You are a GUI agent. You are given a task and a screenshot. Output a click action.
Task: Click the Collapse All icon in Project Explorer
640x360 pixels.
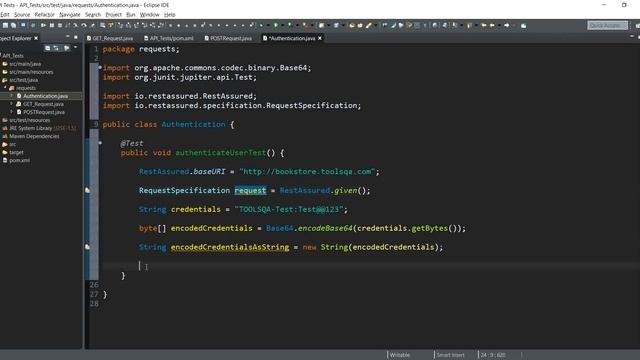click(x=47, y=48)
